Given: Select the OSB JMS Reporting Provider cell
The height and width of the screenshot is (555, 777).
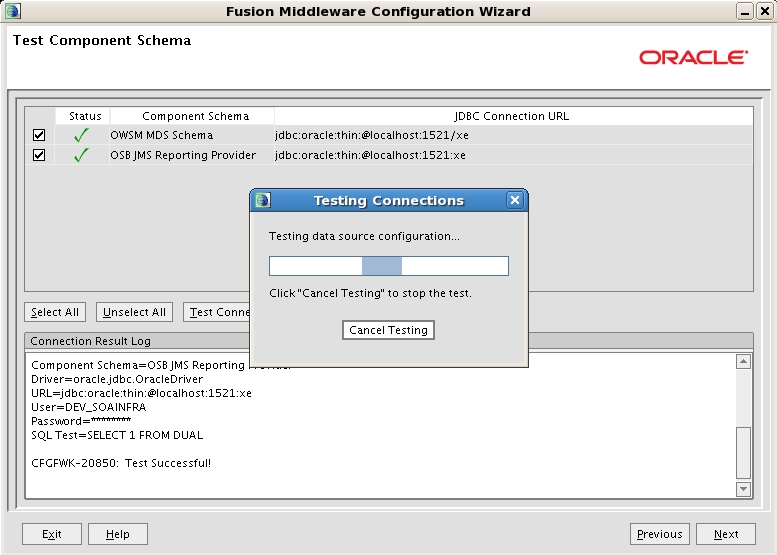Looking at the screenshot, I should pyautogui.click(x=191, y=155).
